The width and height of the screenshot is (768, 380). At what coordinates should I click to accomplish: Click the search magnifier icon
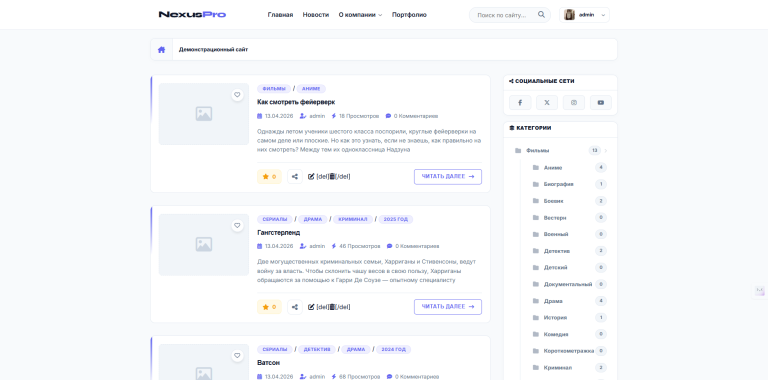(541, 15)
